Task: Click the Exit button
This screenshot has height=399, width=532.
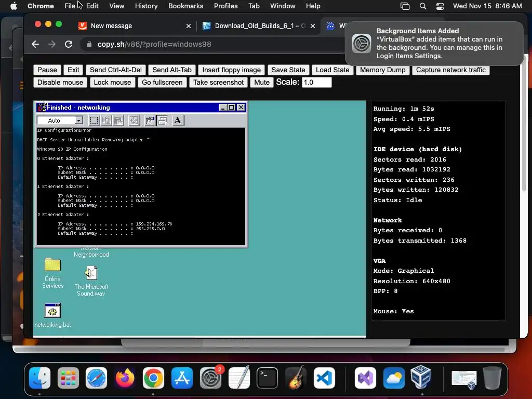Action: (73, 70)
